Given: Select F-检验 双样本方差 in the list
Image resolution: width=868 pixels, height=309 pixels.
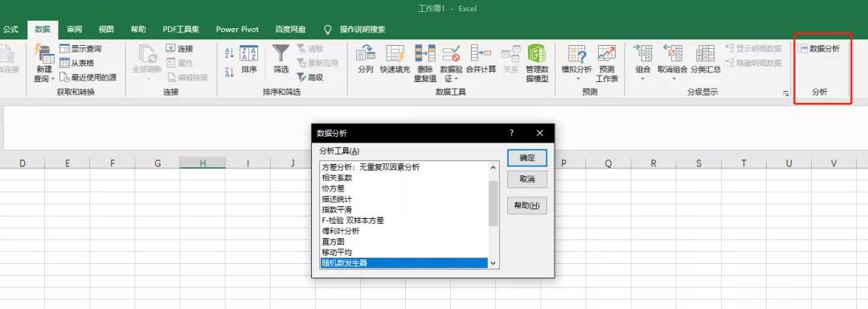Looking at the screenshot, I should tap(404, 220).
